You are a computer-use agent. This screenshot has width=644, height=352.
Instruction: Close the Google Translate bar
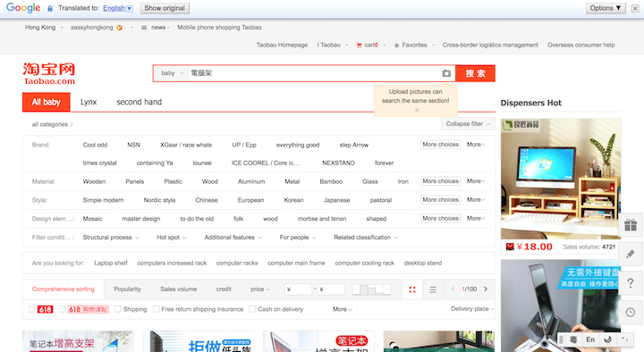[635, 8]
